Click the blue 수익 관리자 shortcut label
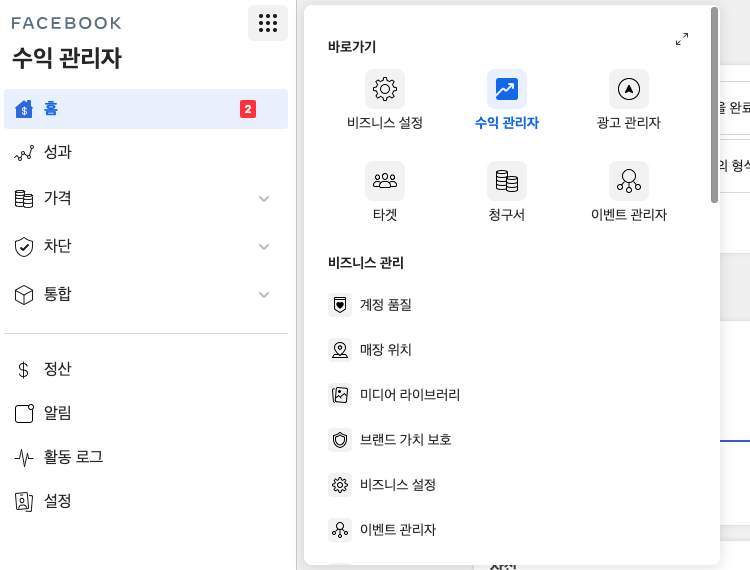This screenshot has height=570, width=750. (x=507, y=123)
